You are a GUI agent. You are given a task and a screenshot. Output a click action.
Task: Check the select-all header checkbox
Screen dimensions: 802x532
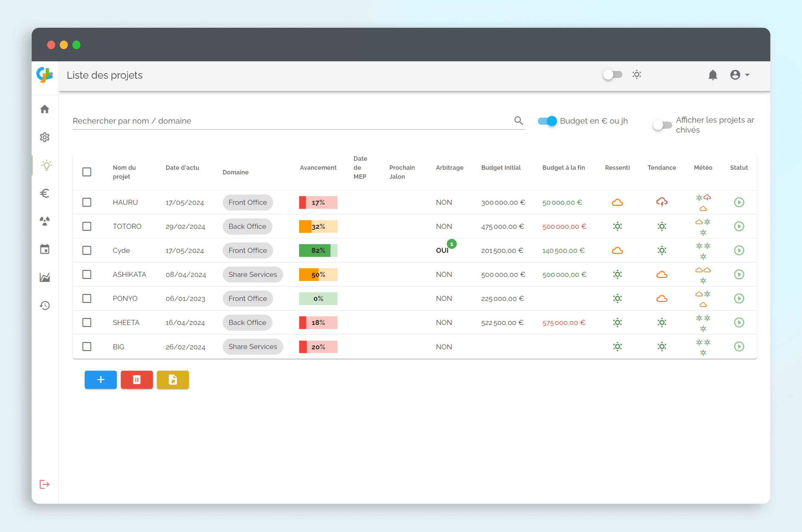87,172
